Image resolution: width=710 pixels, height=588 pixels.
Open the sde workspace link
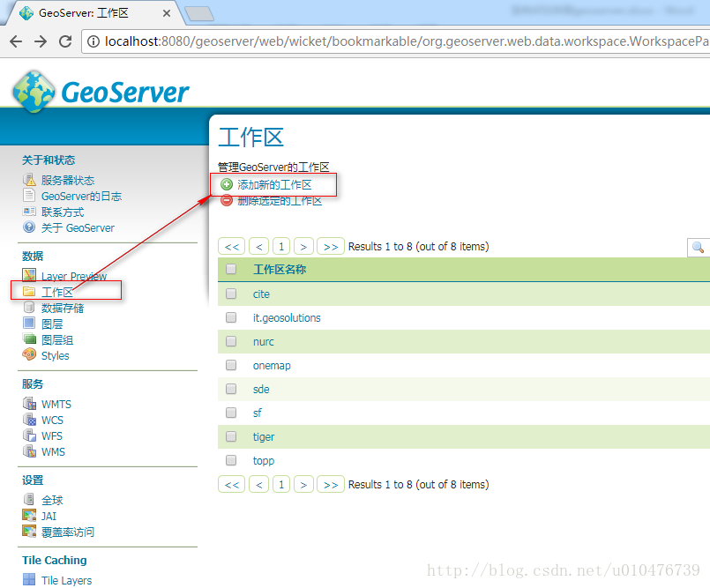(x=261, y=390)
